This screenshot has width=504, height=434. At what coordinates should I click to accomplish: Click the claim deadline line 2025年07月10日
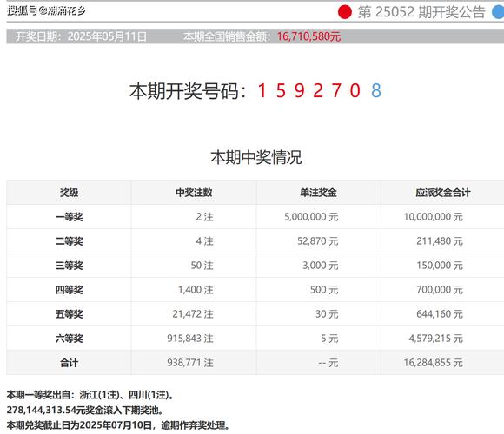tap(118, 425)
